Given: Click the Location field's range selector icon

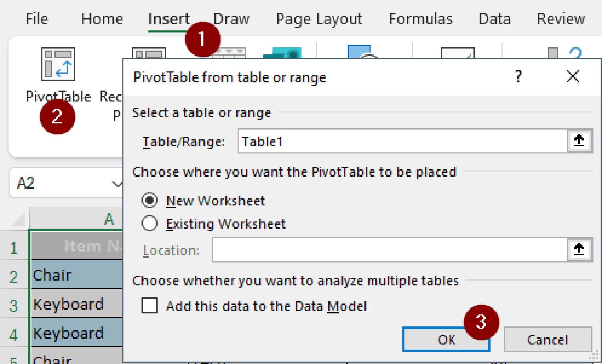Looking at the screenshot, I should point(579,250).
